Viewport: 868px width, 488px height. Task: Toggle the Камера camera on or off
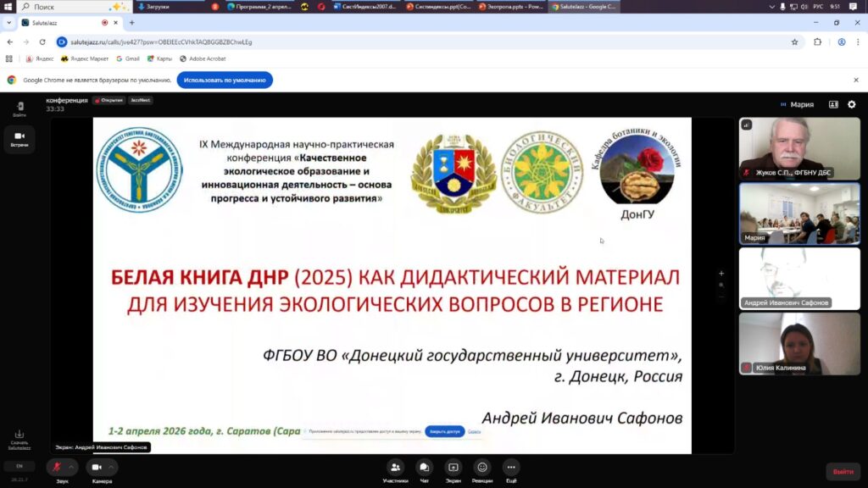point(96,467)
